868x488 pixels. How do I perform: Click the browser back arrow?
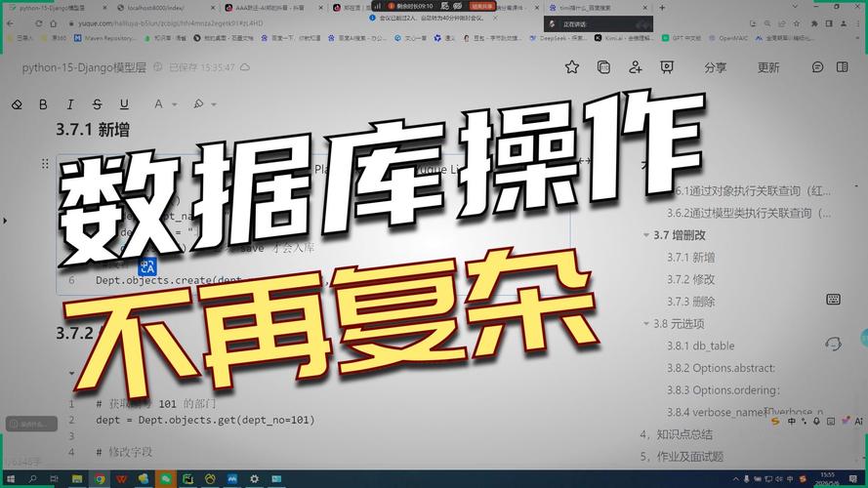point(10,23)
